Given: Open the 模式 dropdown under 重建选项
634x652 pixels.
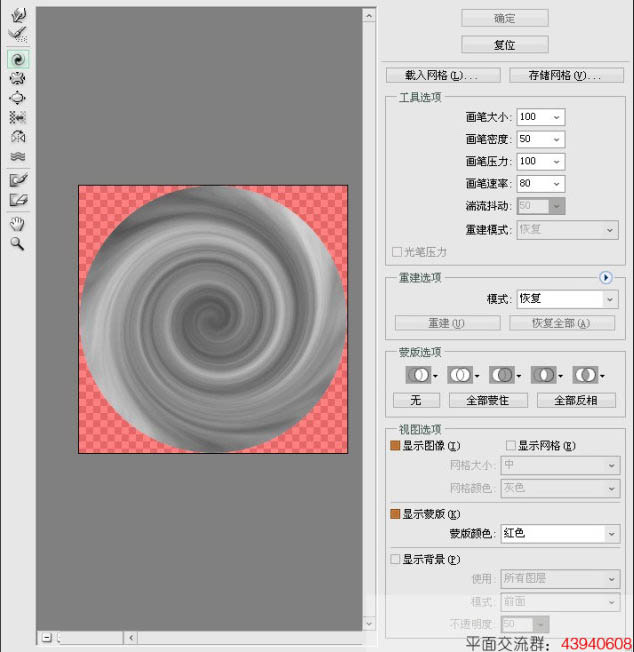Looking at the screenshot, I should pyautogui.click(x=567, y=299).
